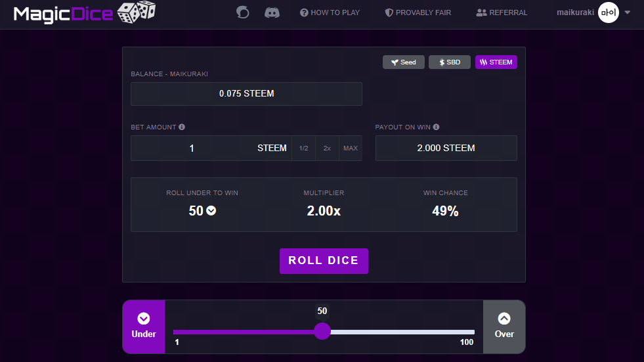644x362 pixels.
Task: Set the bet to MAX
Action: click(x=351, y=148)
